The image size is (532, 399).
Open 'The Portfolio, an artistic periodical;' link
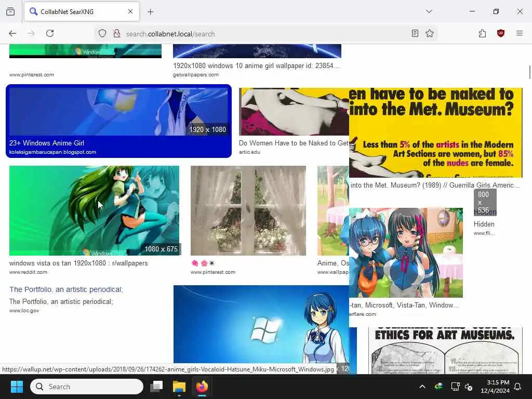pos(66,289)
